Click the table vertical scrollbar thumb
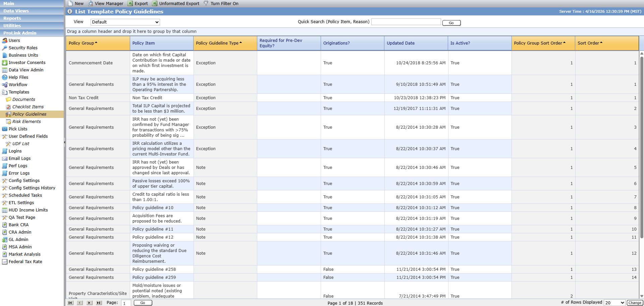This screenshot has height=306, width=644. 642,147
